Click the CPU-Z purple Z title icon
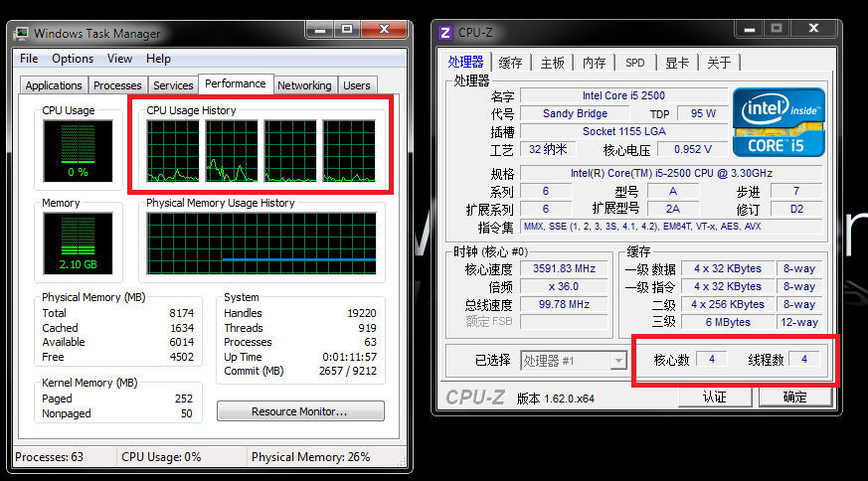 [x=446, y=33]
